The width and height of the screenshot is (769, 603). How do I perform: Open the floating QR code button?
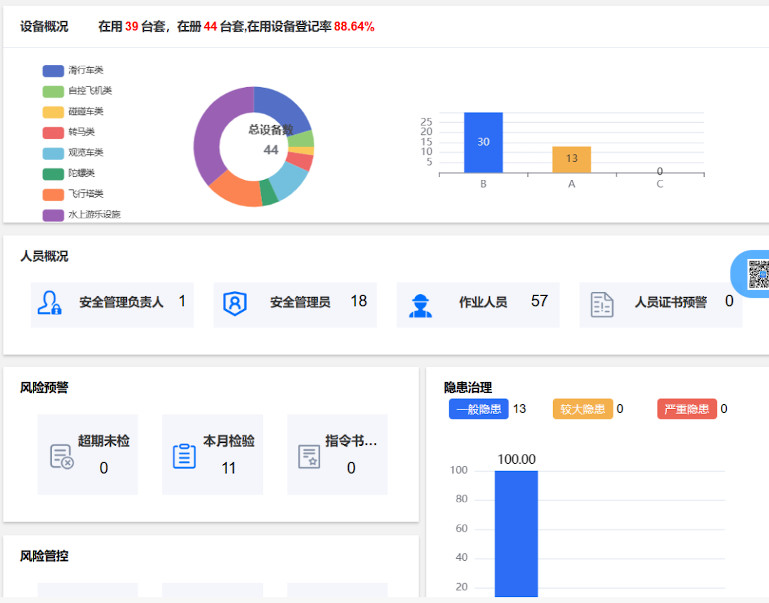click(x=750, y=274)
